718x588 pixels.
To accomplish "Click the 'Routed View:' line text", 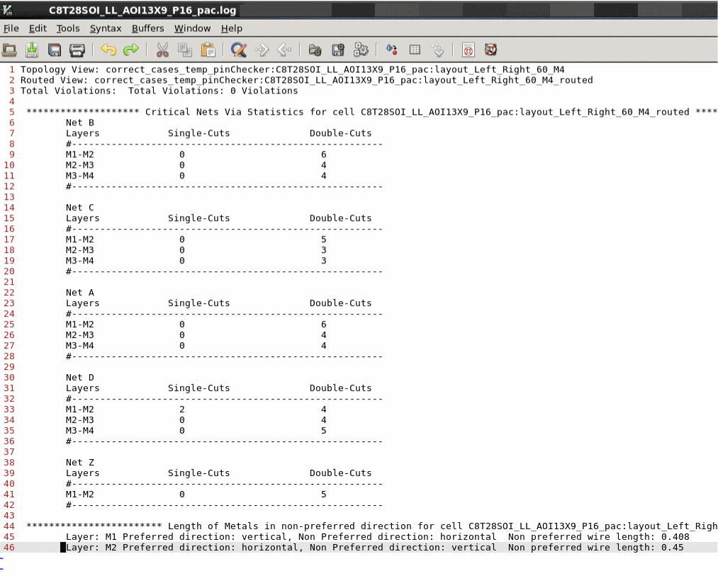I will 306,80.
